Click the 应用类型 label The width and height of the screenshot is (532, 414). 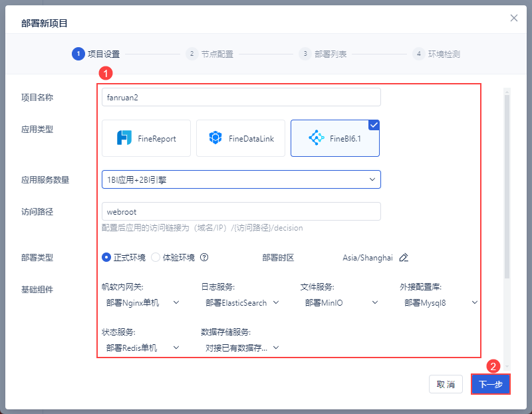click(37, 129)
